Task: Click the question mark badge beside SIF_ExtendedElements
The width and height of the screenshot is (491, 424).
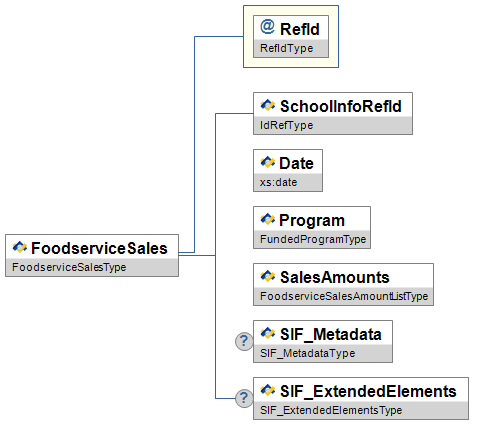Action: (244, 398)
